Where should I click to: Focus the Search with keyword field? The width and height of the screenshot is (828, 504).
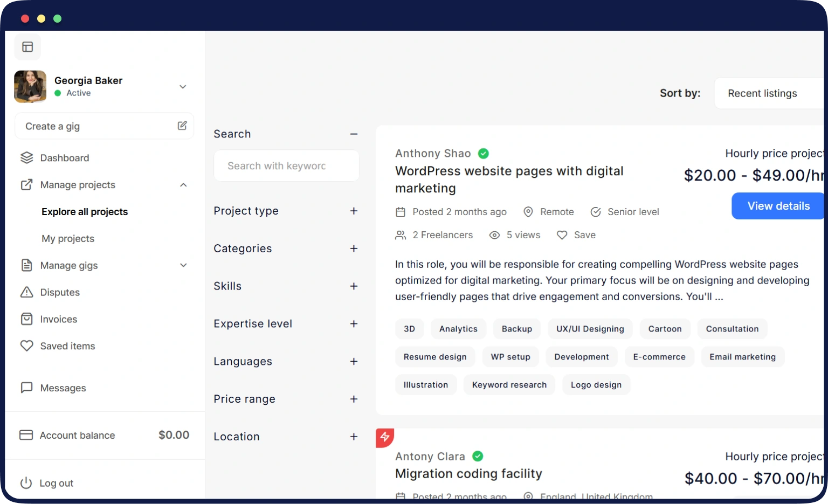tap(286, 166)
